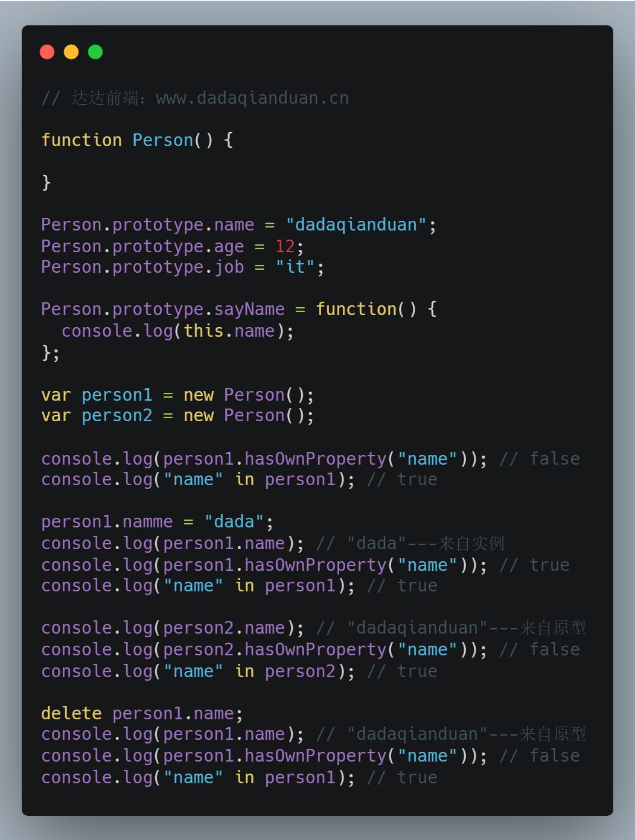This screenshot has height=840, width=635.
Task: Click the www.dadaqianduan.cn comment URL
Action: coord(252,98)
